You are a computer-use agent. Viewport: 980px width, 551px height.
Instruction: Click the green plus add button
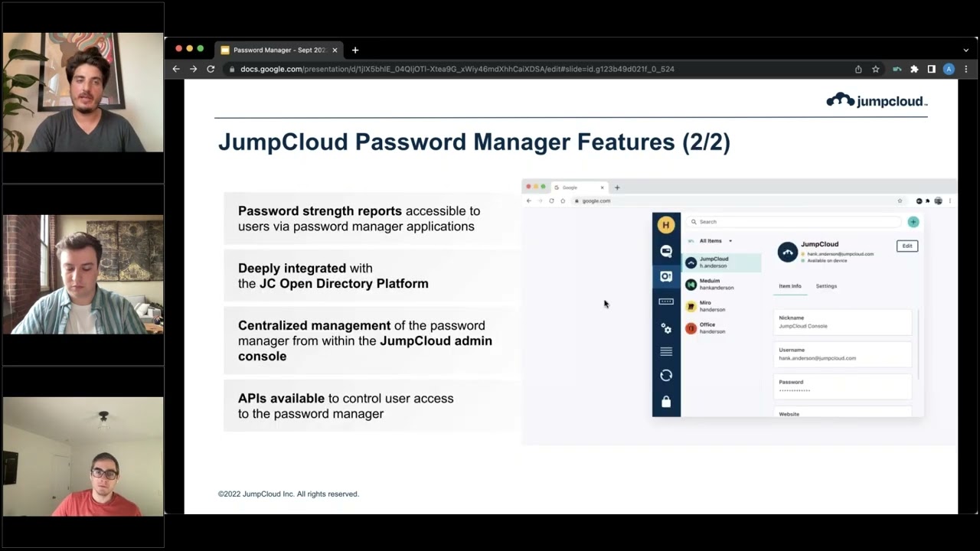point(913,222)
